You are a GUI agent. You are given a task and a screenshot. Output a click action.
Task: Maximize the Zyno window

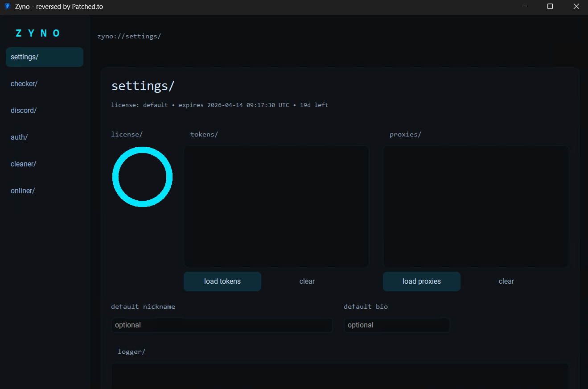[550, 7]
